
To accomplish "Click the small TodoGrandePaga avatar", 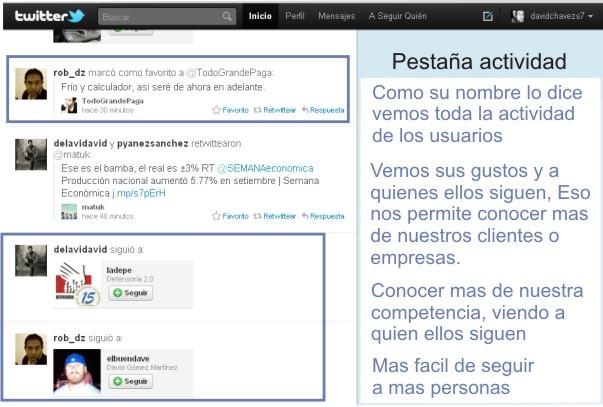I will tap(69, 105).
